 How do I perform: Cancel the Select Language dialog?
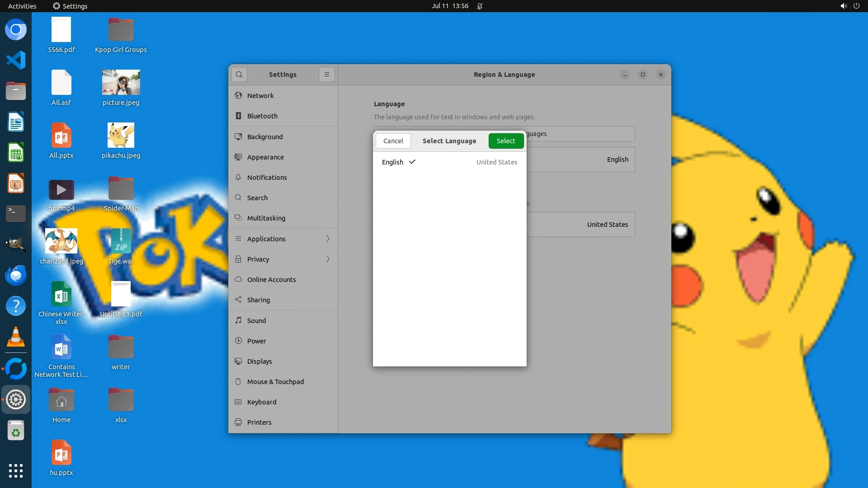tap(393, 141)
